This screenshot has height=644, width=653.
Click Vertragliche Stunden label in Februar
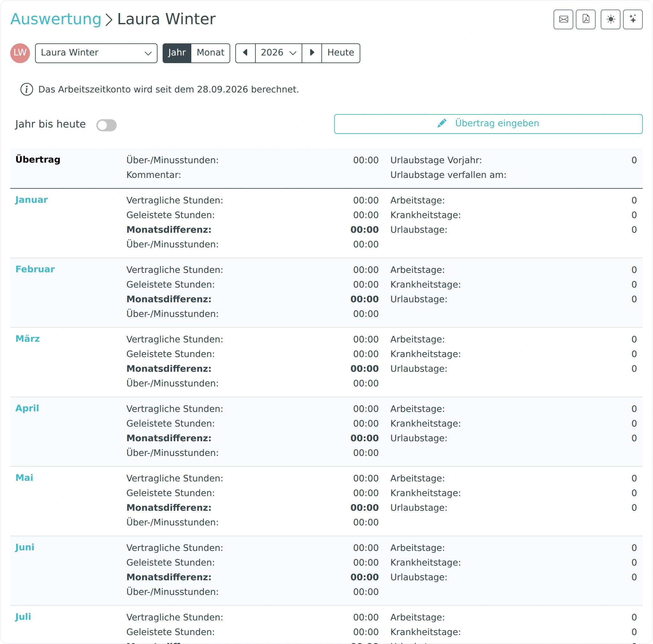[174, 270]
